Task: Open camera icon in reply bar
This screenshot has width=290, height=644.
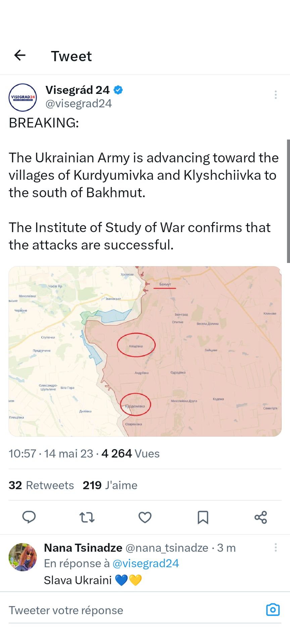Action: [273, 609]
